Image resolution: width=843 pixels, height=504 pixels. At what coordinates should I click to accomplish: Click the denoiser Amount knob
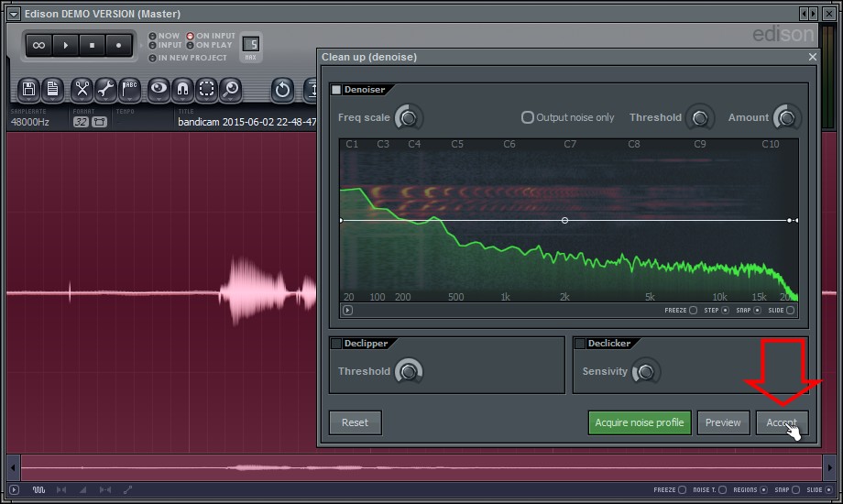(x=786, y=117)
